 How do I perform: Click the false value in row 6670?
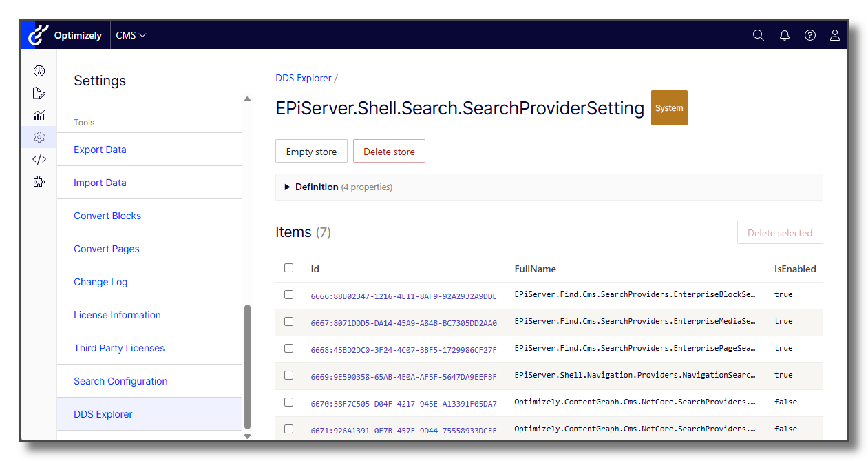[x=785, y=402]
